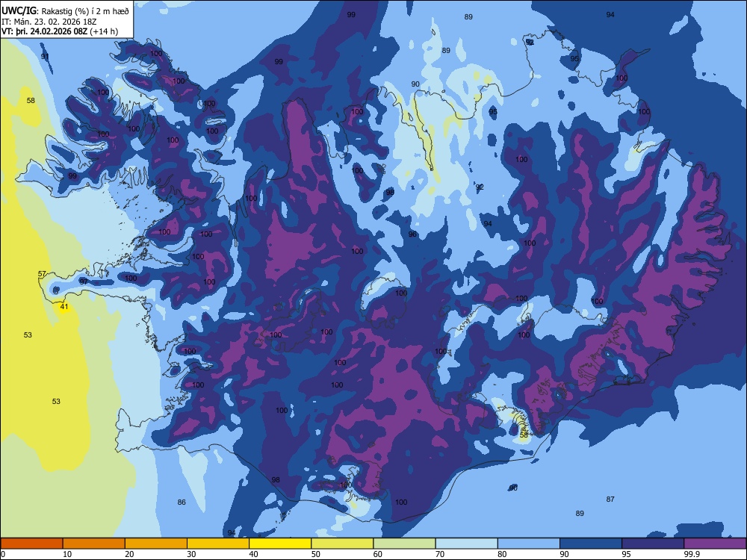Select the 91 humidity value on the map
Image resolution: width=747 pixels, height=560 pixels.
tap(45, 57)
